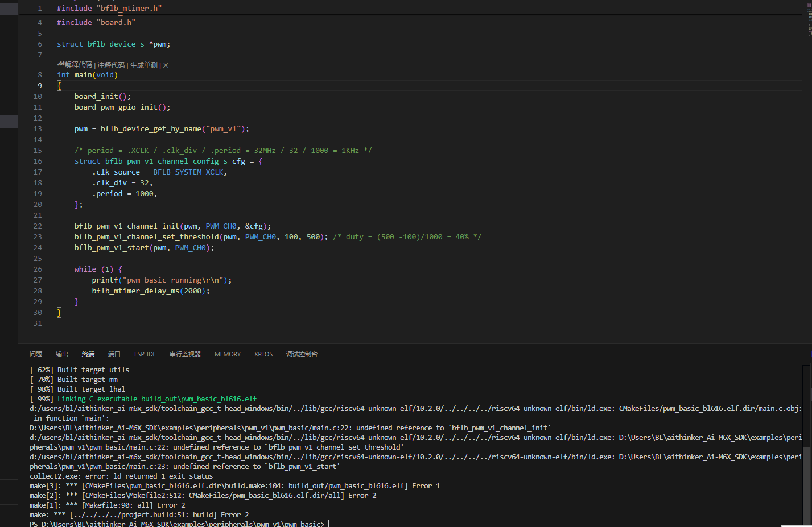Open the XRTOS panel tab
812x527 pixels.
263,354
